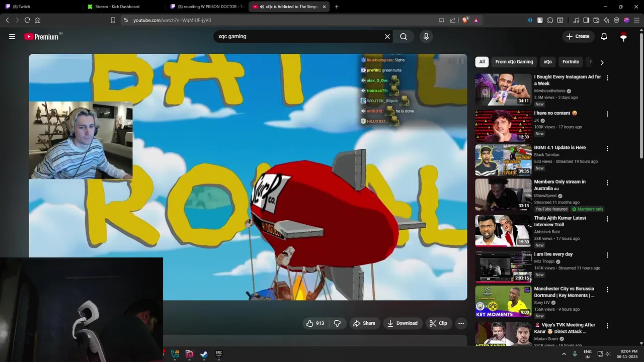This screenshot has height=362, width=644.
Task: Open Brave Shields lion icon
Action: (x=465, y=20)
